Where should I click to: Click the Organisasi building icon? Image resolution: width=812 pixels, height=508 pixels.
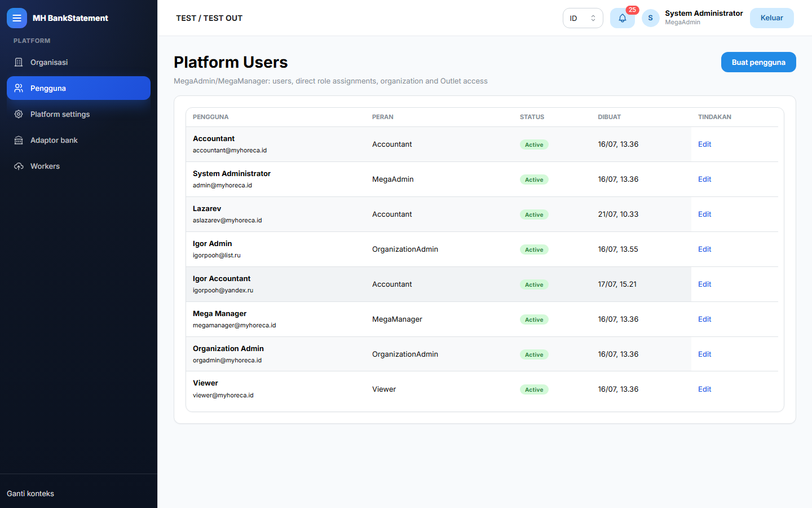19,62
